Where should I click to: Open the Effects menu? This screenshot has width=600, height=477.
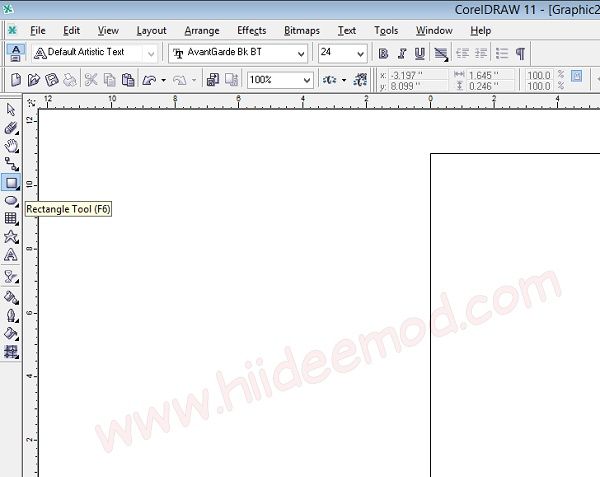[x=251, y=31]
